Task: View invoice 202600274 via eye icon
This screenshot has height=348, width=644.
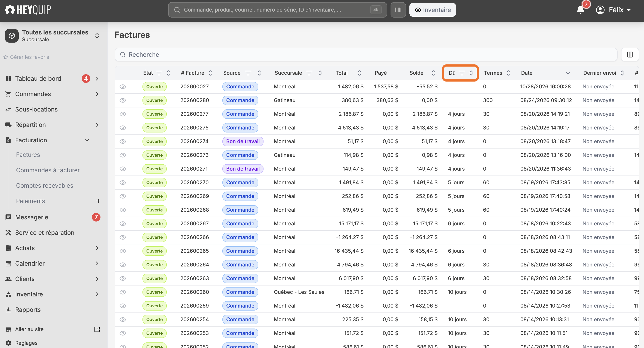Action: pyautogui.click(x=123, y=141)
